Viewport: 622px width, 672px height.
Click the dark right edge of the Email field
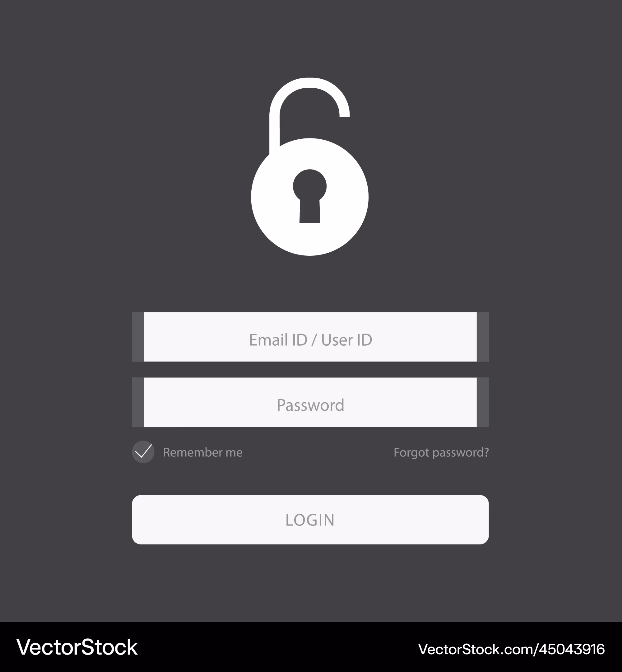pyautogui.click(x=483, y=337)
